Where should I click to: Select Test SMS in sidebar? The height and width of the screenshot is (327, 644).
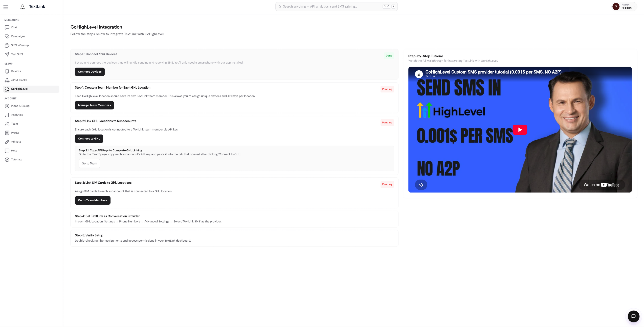pos(31,54)
